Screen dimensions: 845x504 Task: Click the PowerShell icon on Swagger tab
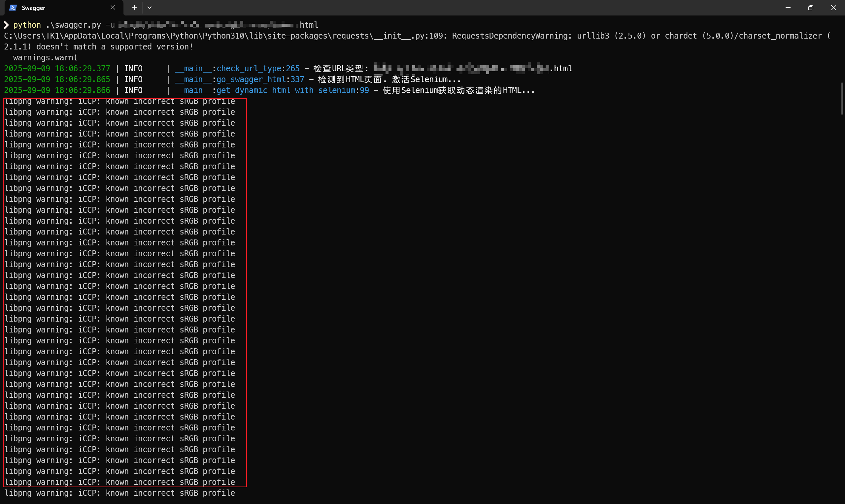click(x=13, y=8)
